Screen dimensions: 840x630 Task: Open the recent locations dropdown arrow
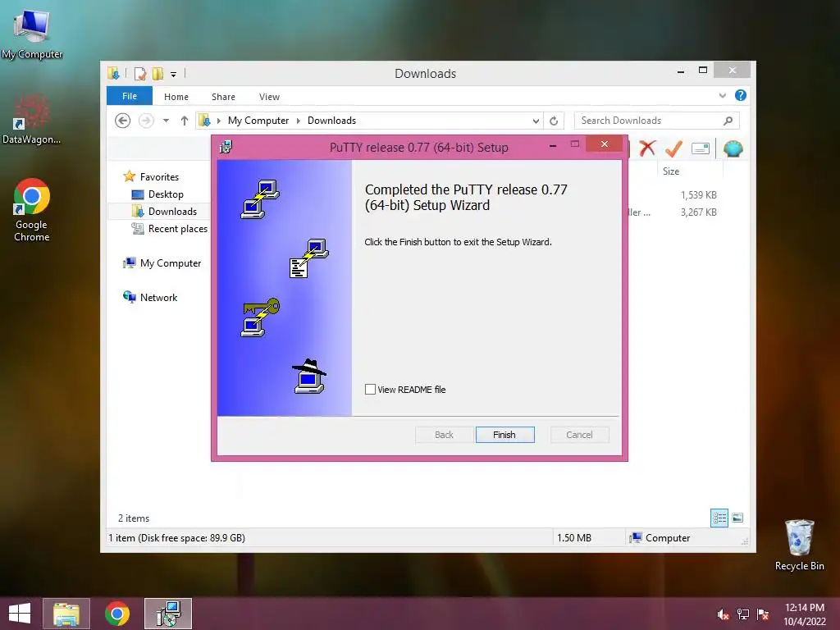166,121
